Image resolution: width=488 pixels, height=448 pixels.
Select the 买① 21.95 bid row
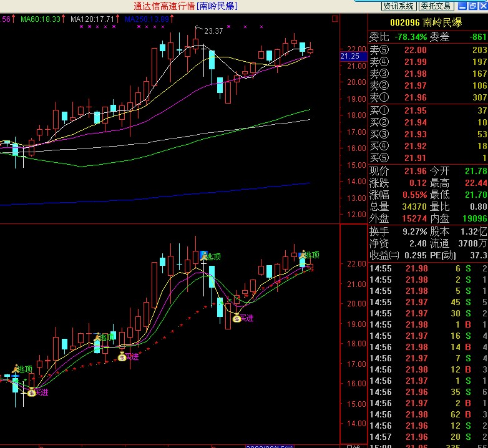point(428,110)
